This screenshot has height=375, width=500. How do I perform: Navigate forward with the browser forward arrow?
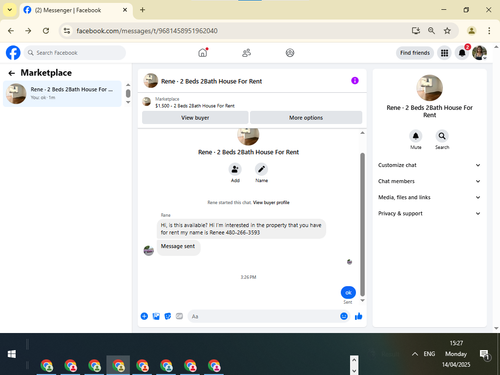[x=28, y=31]
